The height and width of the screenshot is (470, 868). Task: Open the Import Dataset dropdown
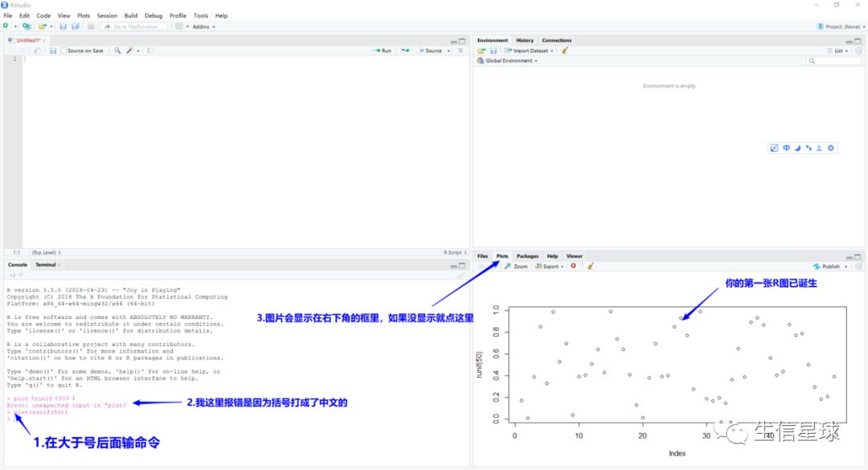[529, 51]
